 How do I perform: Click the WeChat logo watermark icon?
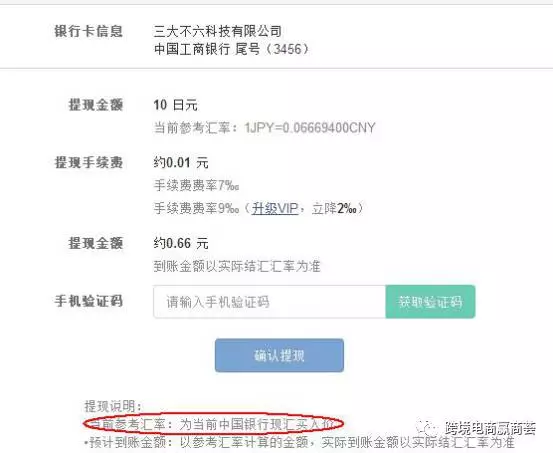pos(427,428)
